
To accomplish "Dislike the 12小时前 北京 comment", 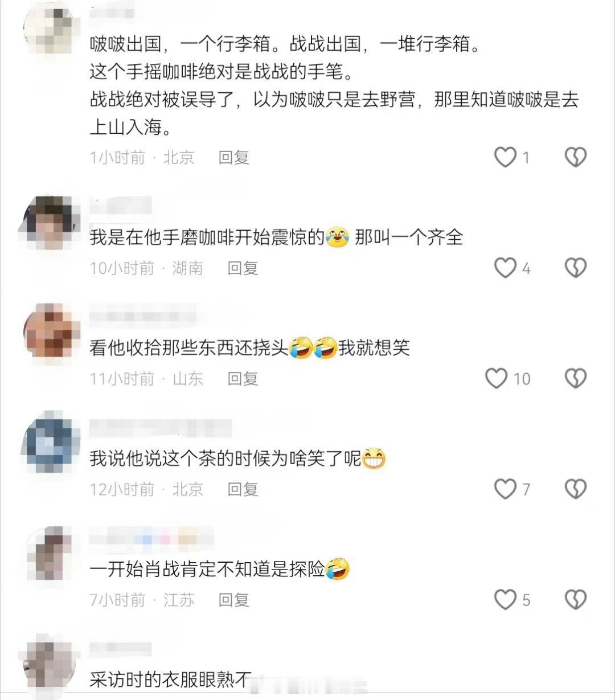I will click(x=575, y=489).
